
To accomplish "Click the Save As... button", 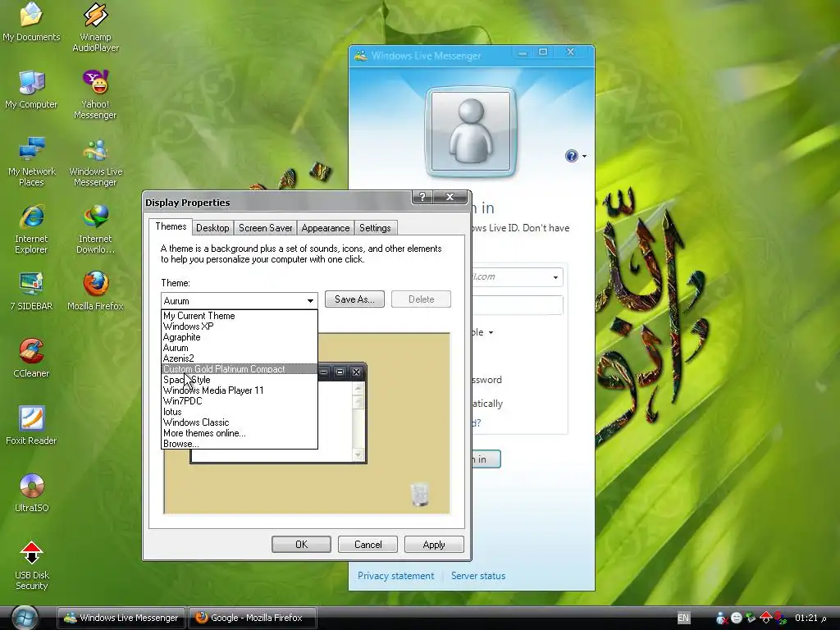I will (354, 299).
